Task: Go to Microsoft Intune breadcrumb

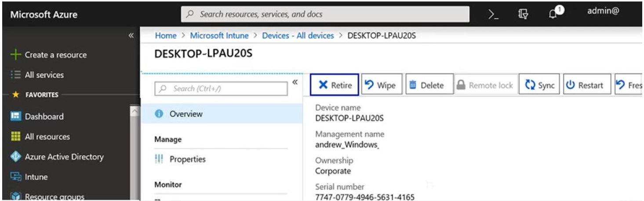Action: [x=219, y=36]
